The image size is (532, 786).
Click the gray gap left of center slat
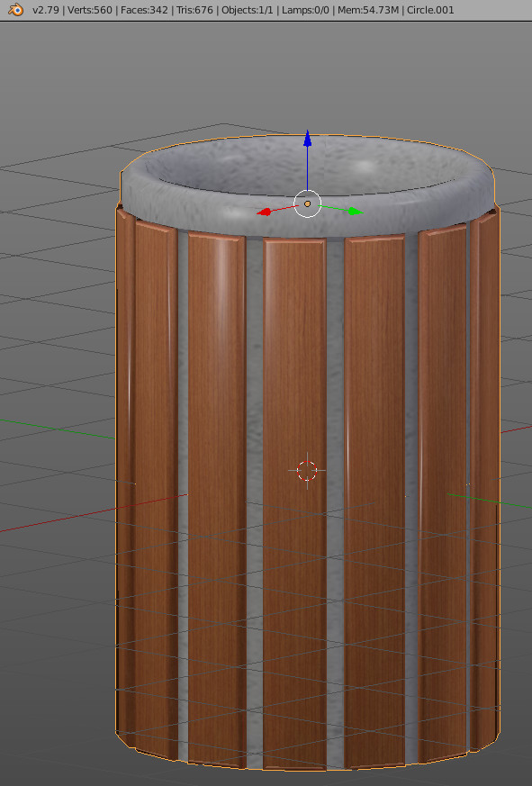pos(254,501)
